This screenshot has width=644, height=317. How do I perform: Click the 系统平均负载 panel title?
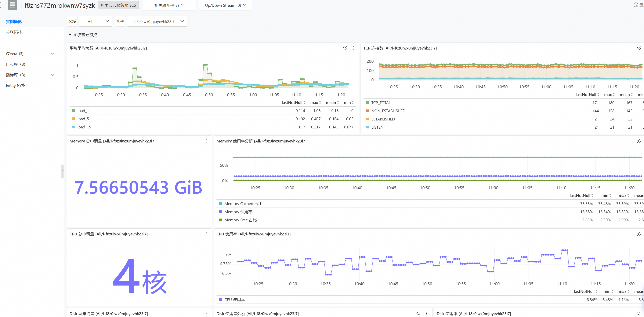(x=108, y=48)
